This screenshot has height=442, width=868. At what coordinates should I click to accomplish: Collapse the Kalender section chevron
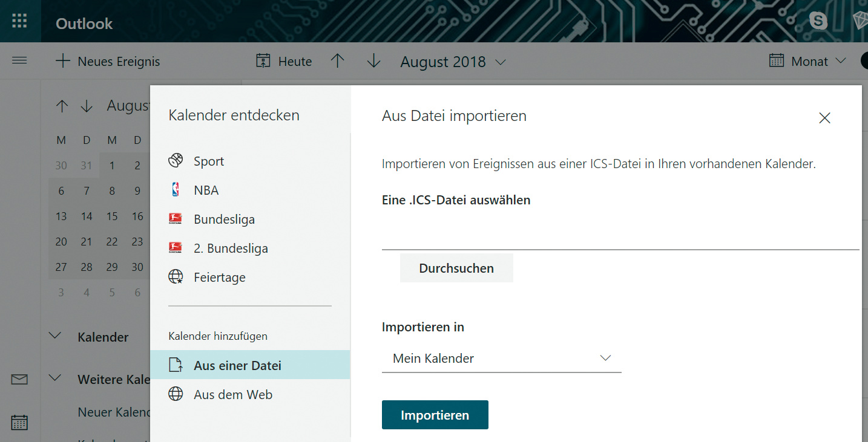[56, 336]
